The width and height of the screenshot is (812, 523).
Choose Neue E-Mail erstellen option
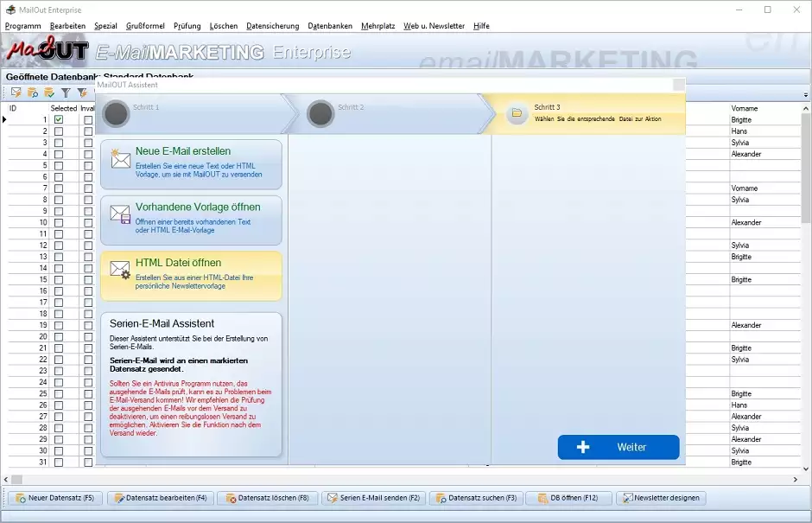coord(191,164)
